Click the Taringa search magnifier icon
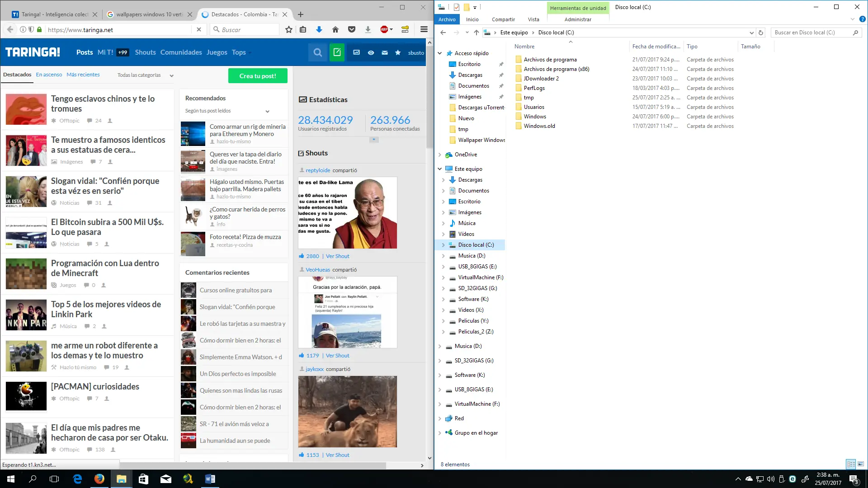Viewport: 868px width, 488px height. [318, 52]
